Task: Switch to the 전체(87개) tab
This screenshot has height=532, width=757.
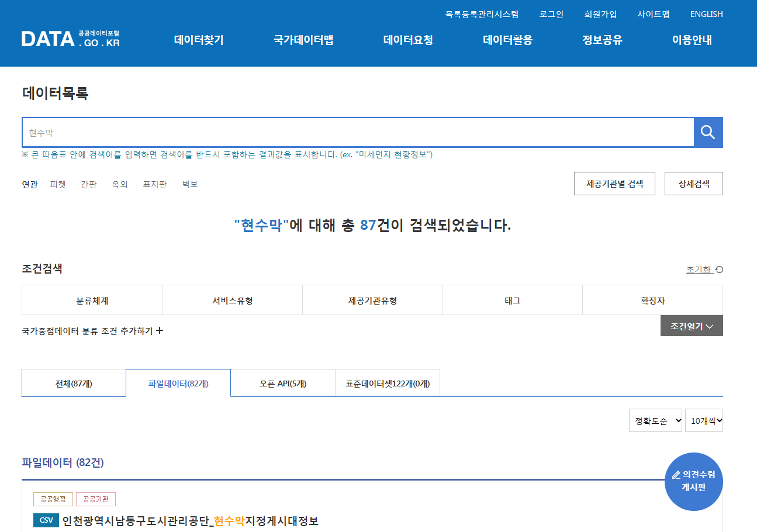Action: [74, 384]
